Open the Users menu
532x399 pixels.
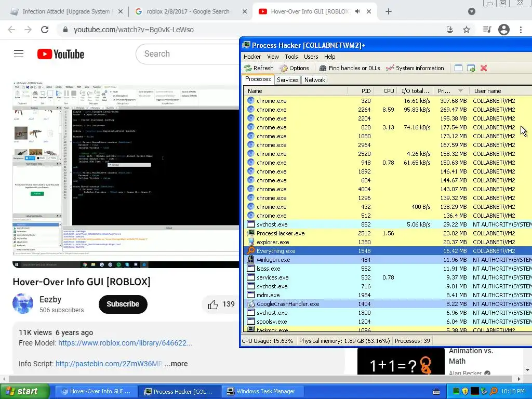(x=311, y=57)
